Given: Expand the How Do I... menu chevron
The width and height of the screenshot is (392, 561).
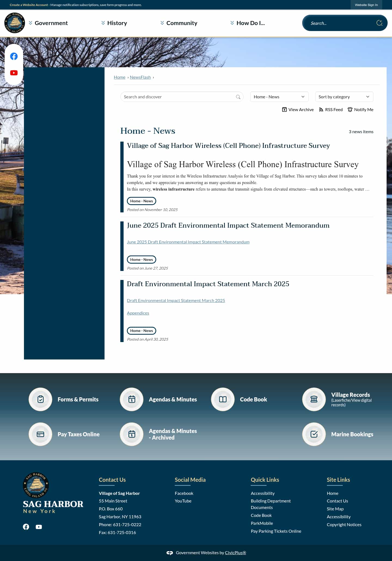Looking at the screenshot, I should (232, 23).
